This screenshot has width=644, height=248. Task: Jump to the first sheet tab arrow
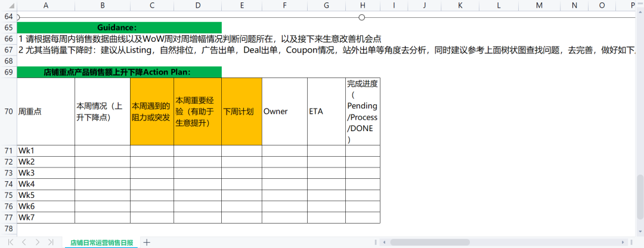[x=10, y=242]
